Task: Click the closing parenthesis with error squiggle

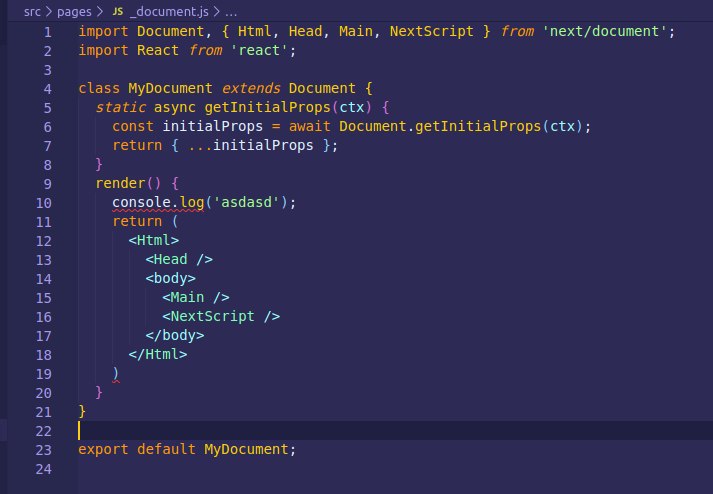Action: coord(116,373)
